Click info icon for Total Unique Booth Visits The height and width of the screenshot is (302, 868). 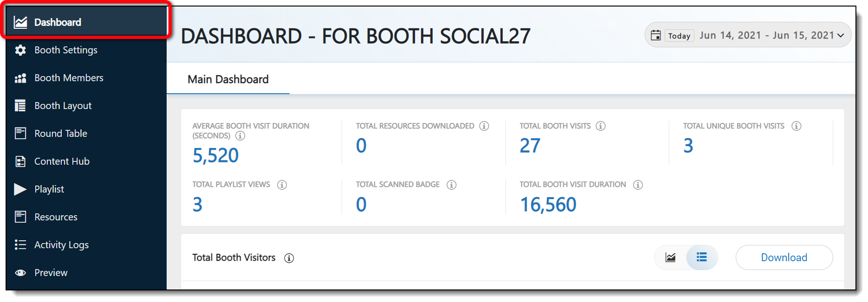coord(797,126)
